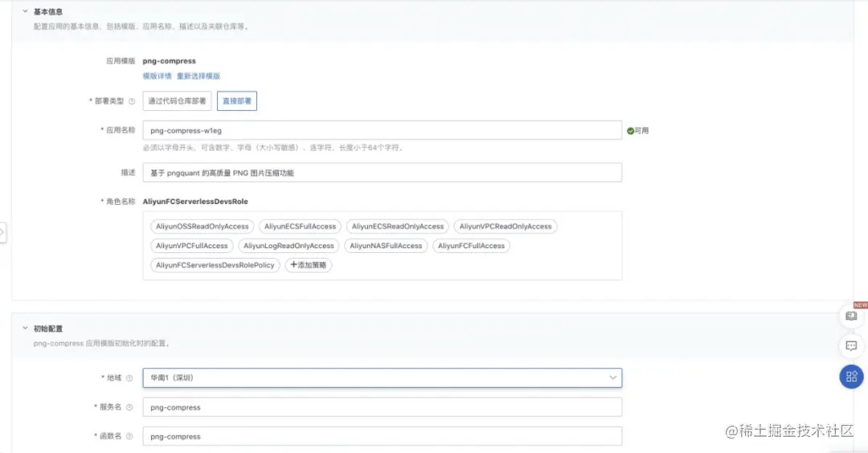Focus the 函数名 input field
The image size is (868, 453).
click(382, 436)
